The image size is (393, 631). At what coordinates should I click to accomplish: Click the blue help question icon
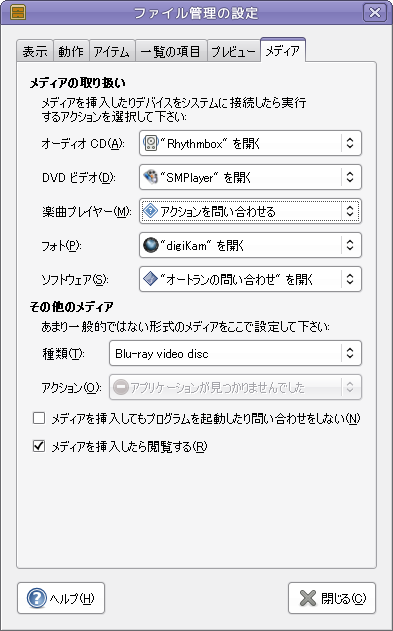pos(37,598)
